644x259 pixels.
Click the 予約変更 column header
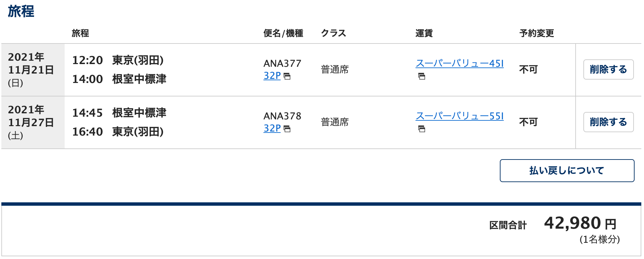tap(537, 33)
